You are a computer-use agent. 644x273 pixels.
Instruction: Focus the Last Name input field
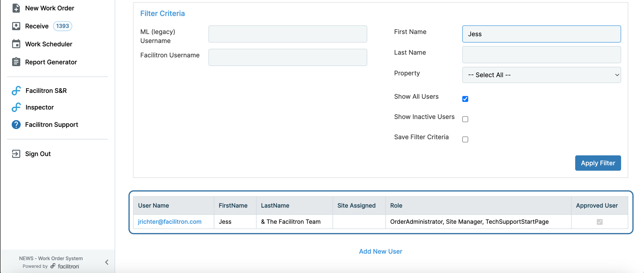tap(541, 55)
